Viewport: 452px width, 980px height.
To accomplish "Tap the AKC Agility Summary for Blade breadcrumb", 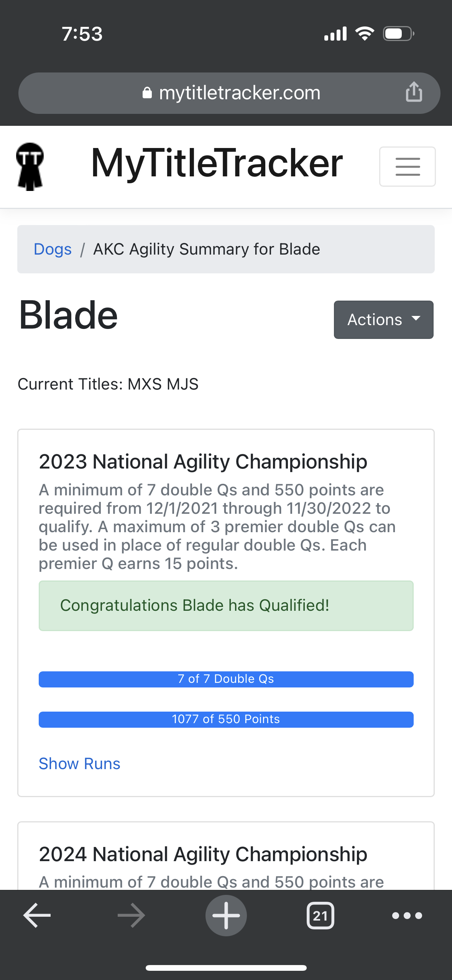I will pyautogui.click(x=207, y=249).
